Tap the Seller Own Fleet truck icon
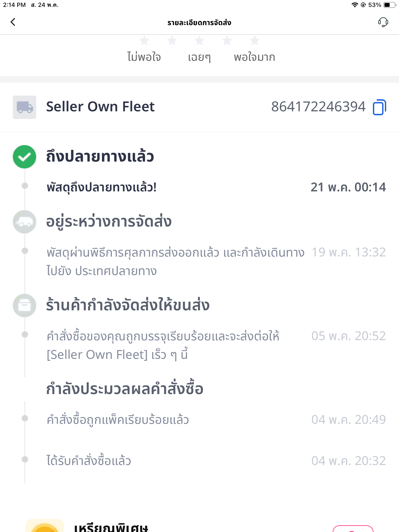 pos(24,107)
